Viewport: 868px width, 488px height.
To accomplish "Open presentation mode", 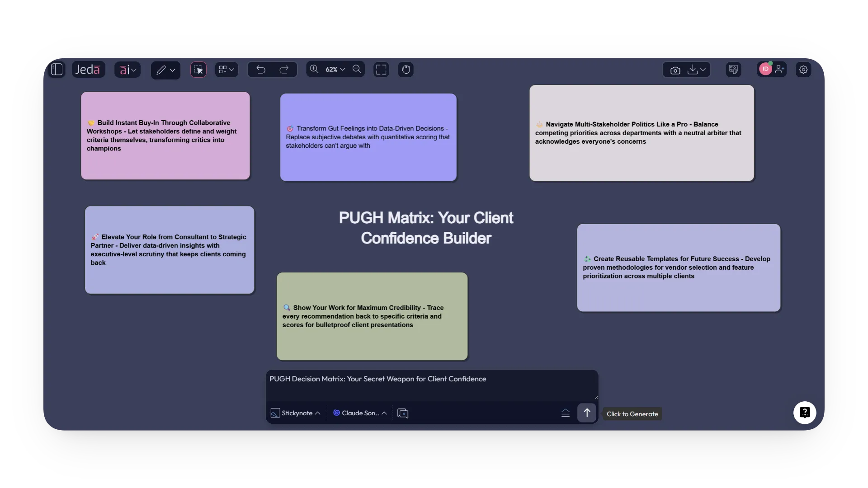I will click(733, 70).
